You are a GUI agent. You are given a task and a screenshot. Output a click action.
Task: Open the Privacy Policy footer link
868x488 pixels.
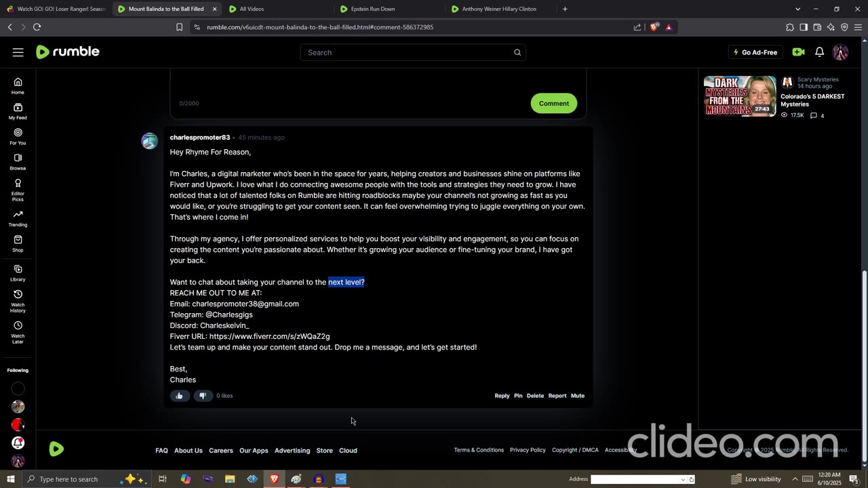528,450
